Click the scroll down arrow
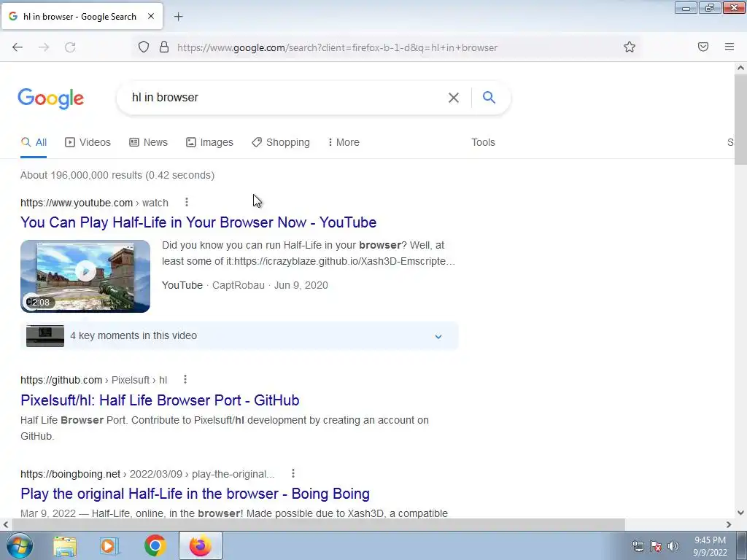 tap(741, 513)
